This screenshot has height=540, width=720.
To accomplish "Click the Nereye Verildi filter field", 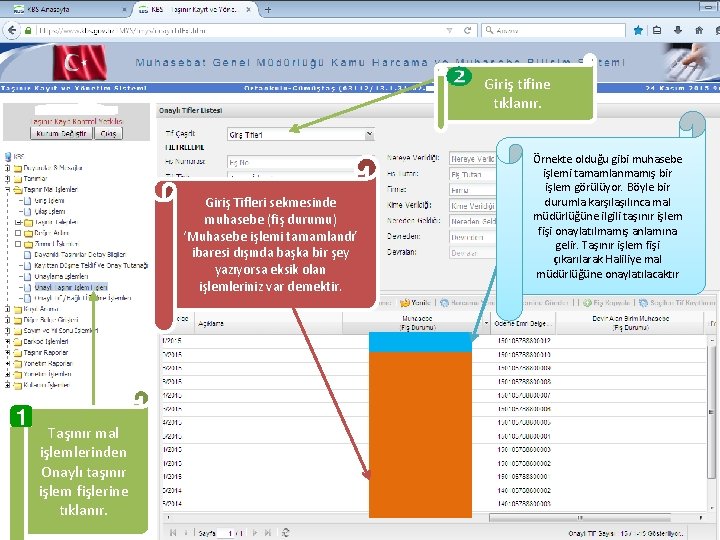I will pyautogui.click(x=473, y=158).
